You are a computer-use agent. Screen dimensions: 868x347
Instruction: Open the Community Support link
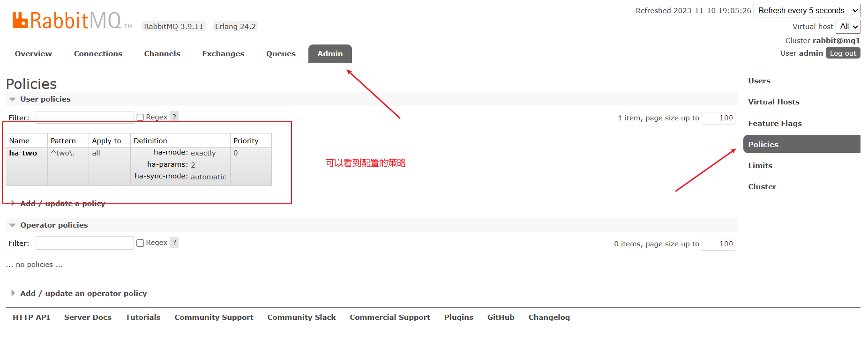click(x=214, y=317)
